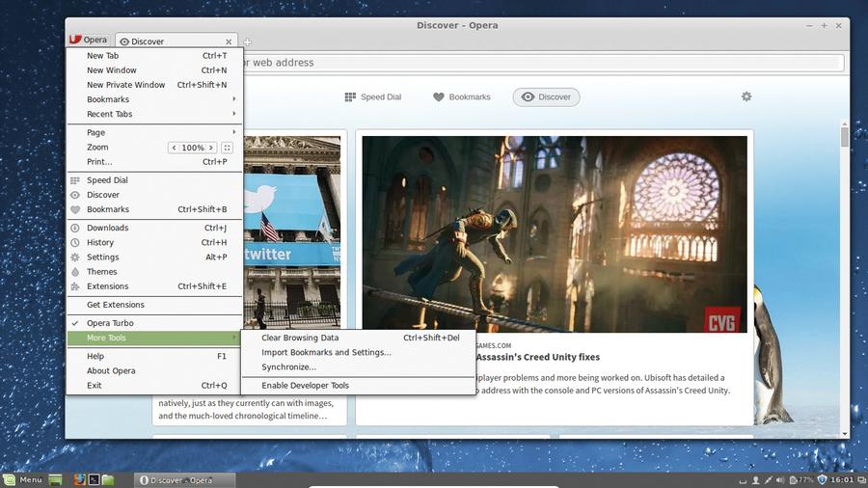Open the Linux Mint Menu button
The image size is (868, 488).
[23, 479]
